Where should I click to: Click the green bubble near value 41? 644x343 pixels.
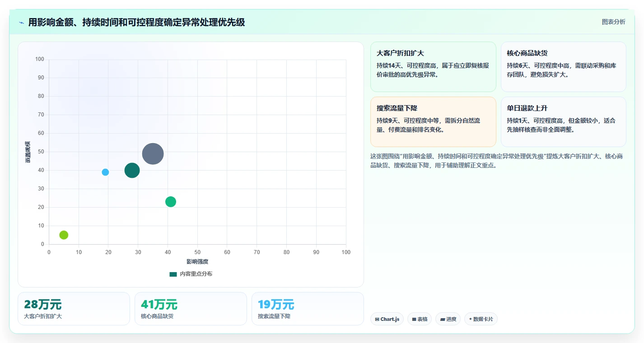click(x=170, y=202)
